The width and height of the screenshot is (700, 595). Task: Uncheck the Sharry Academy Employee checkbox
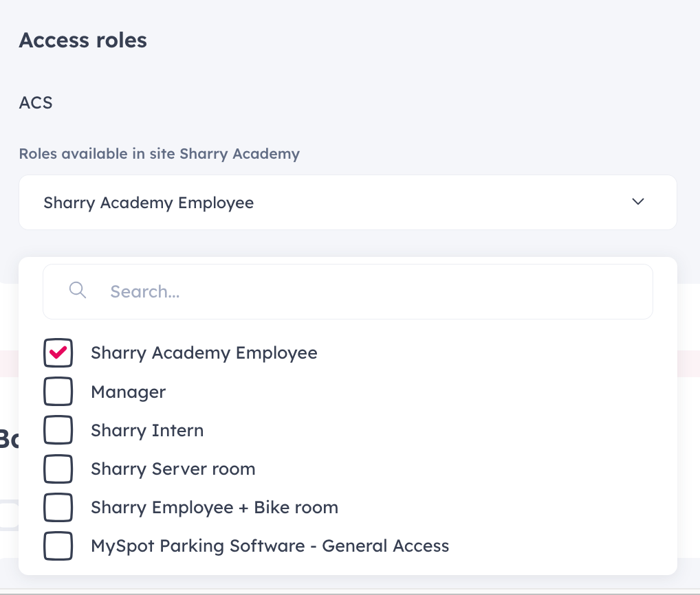tap(58, 352)
